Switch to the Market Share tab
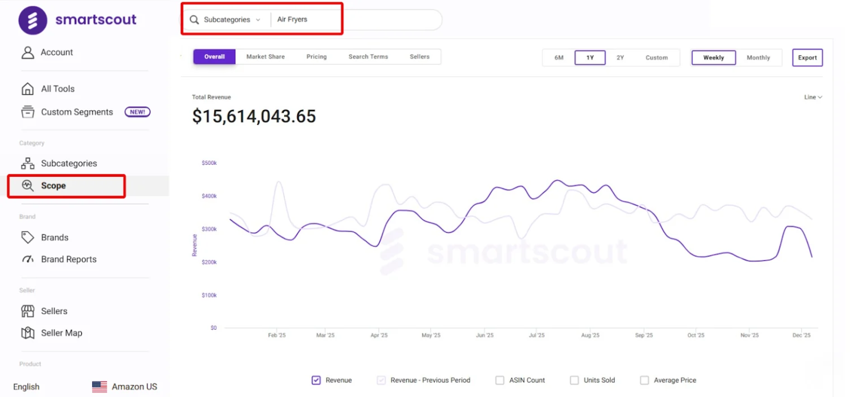The image size is (868, 397). tap(265, 56)
